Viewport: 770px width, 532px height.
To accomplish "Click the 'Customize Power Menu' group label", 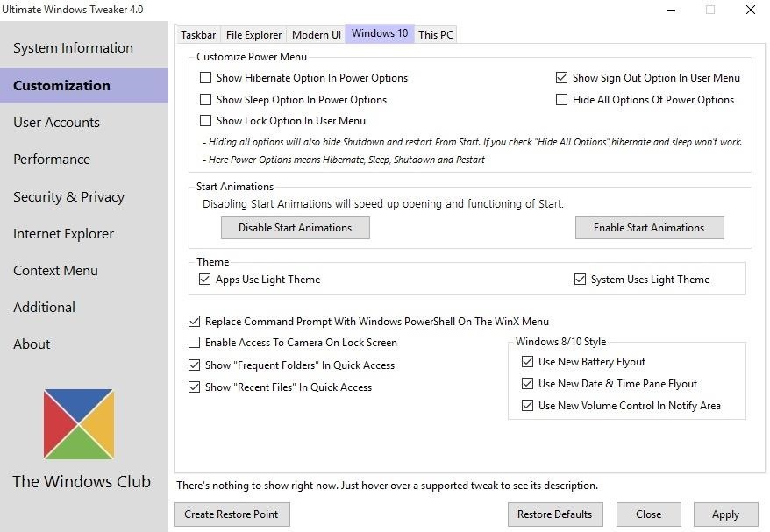I will coord(252,57).
